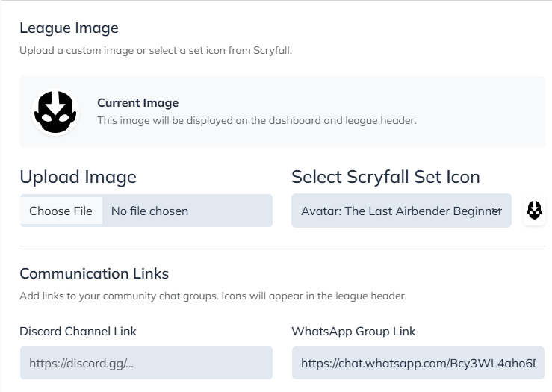Click the WhatsApp Group Link label

click(x=353, y=331)
